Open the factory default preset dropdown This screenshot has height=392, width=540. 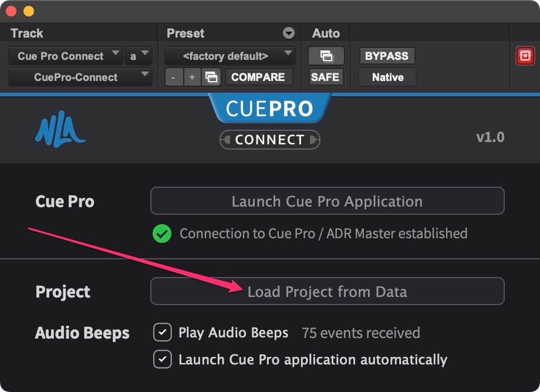pos(230,56)
